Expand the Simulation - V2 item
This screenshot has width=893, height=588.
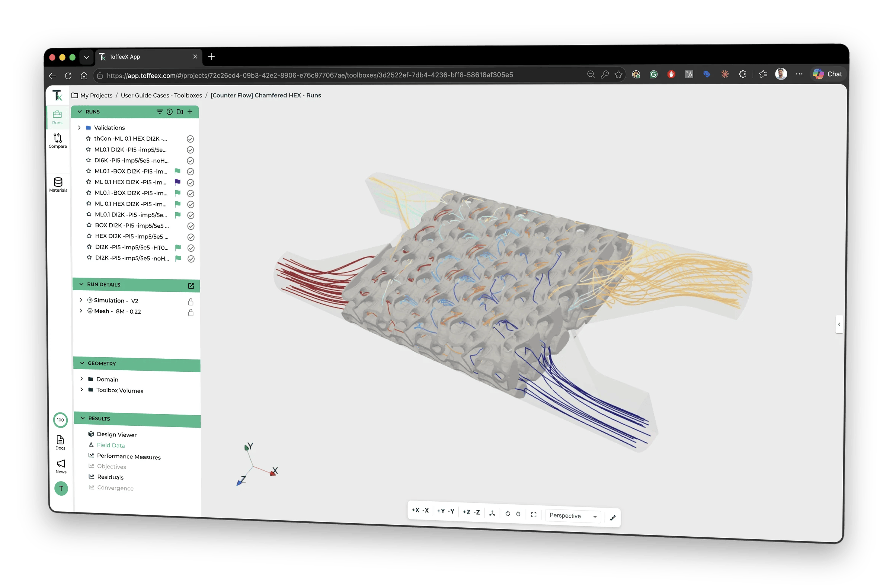[x=81, y=300]
